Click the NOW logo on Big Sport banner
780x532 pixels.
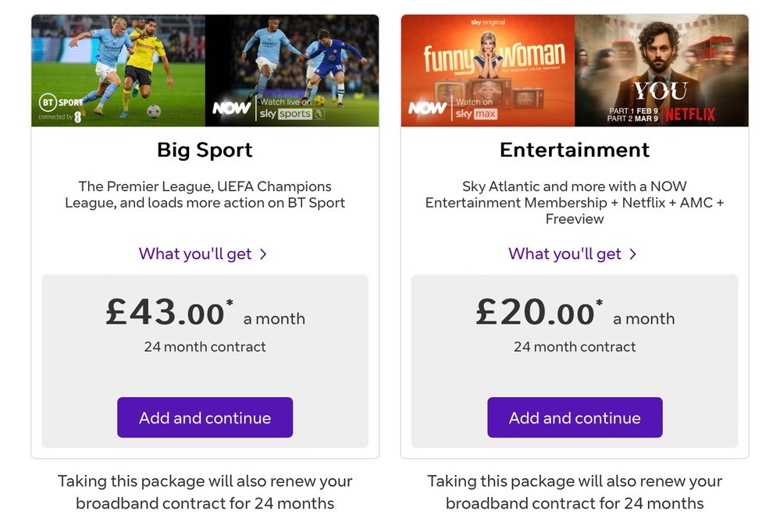(232, 108)
